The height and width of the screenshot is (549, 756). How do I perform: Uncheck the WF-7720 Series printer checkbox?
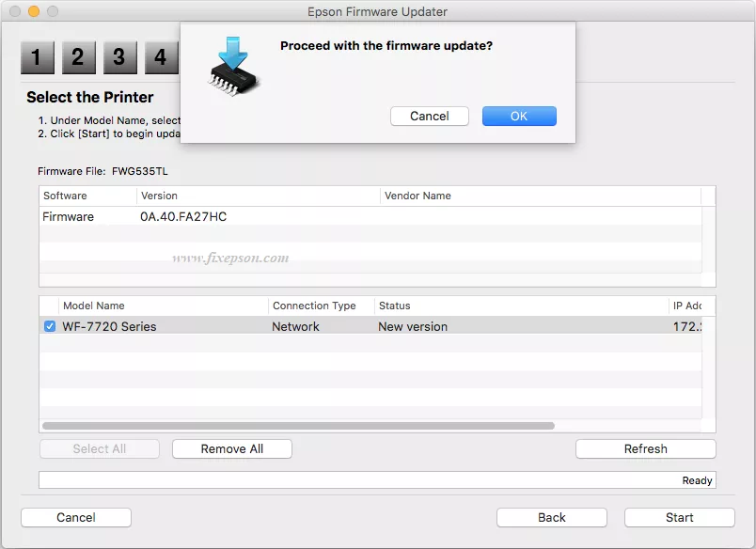(x=50, y=327)
